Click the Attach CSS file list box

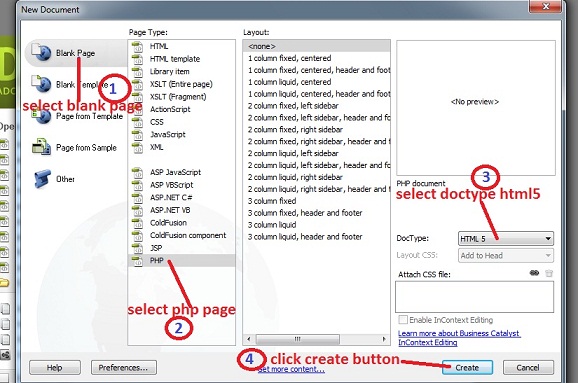coord(474,297)
